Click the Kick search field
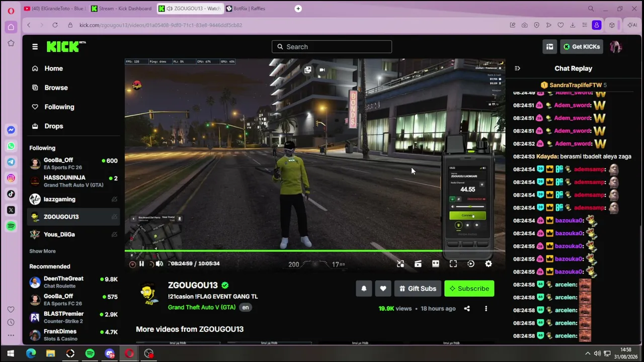This screenshot has width=644, height=362. point(332,47)
